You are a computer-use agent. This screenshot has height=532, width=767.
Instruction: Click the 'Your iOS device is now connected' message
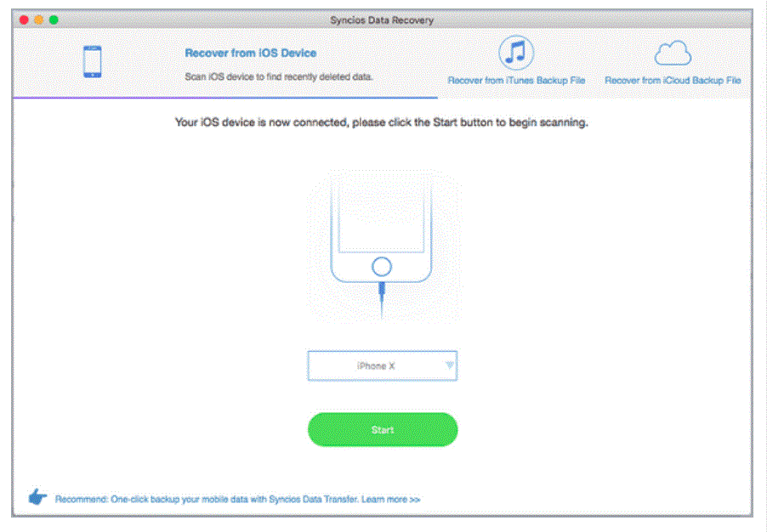382,122
